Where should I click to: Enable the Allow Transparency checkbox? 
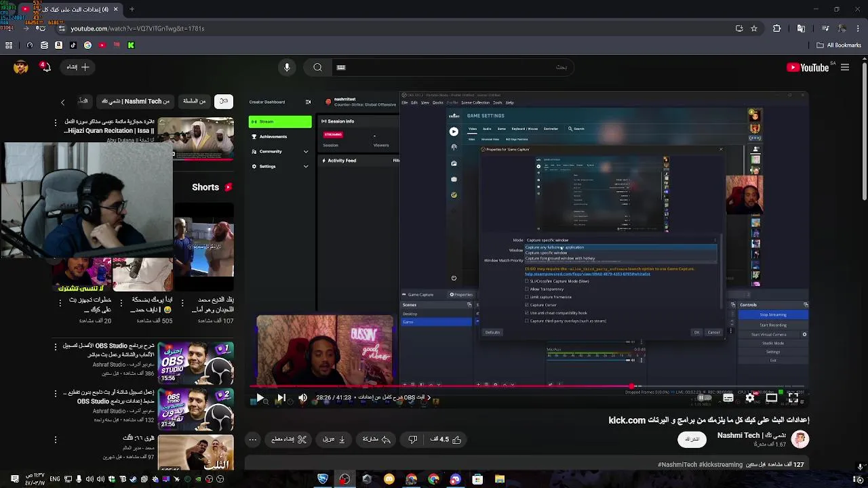(527, 289)
